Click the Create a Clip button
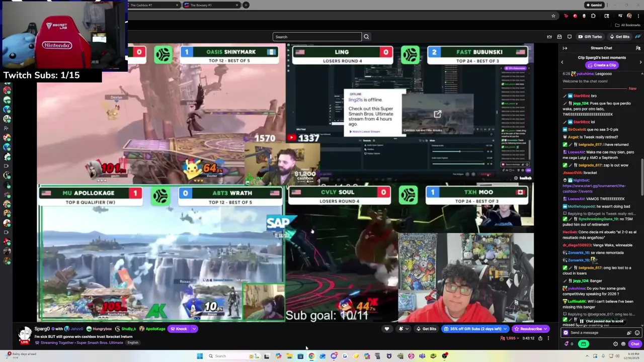This screenshot has width=644, height=362. [601, 65]
